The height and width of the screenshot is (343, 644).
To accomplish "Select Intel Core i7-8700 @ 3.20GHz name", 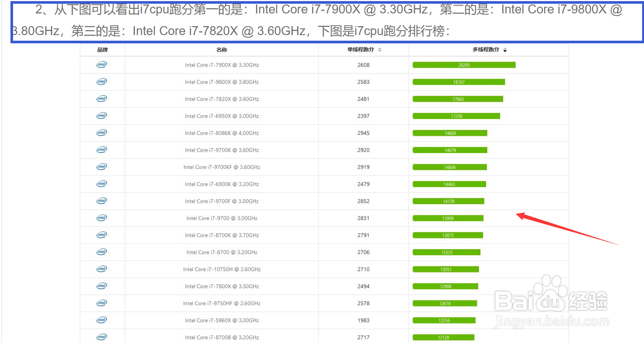I will (x=222, y=252).
